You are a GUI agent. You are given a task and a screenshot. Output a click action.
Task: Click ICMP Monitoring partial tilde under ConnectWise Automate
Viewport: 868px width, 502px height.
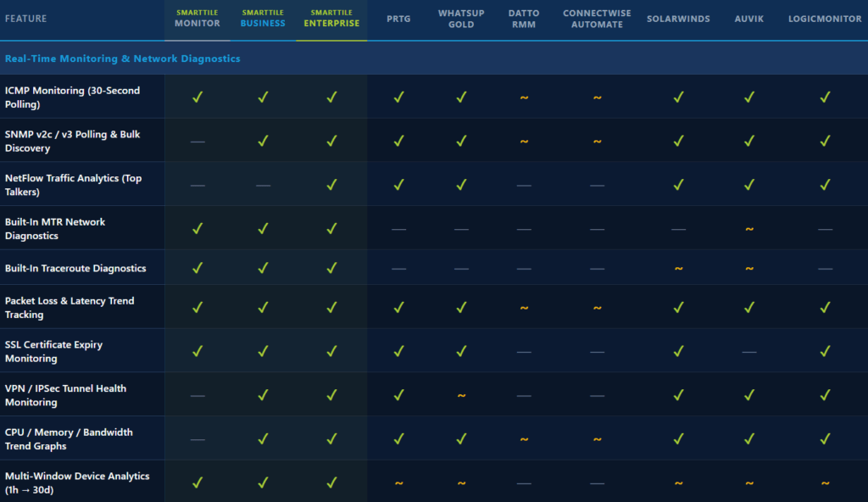pos(597,98)
